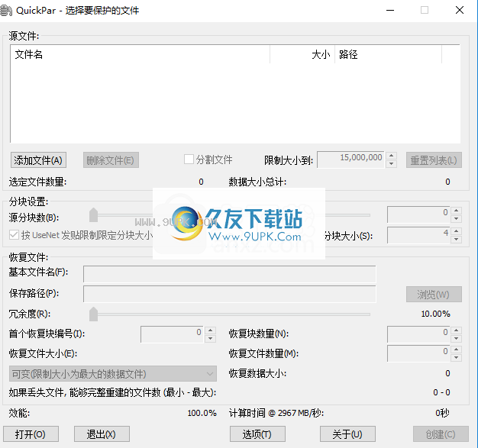Viewport: 478px width, 448px height.
Task: Increase 源分块数 with the up arrow
Action: [x=456, y=211]
